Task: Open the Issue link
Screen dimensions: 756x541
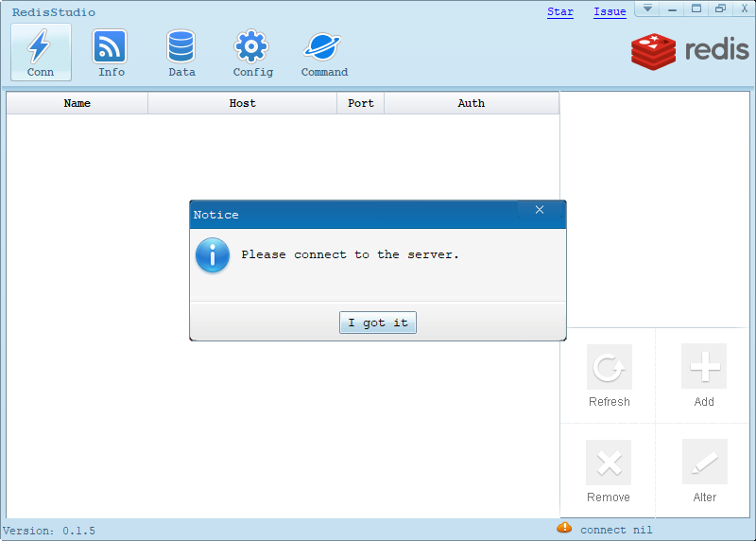Action: 610,12
